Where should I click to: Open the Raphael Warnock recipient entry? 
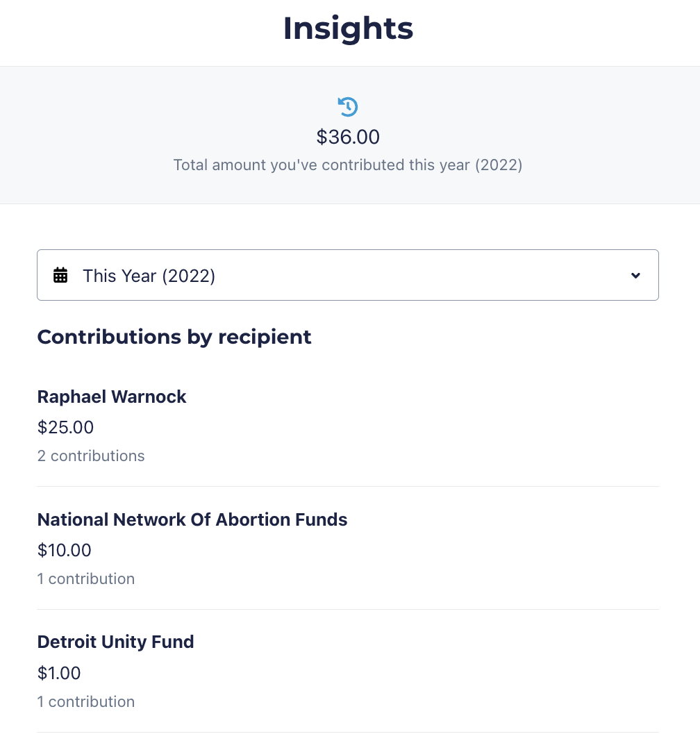coord(112,397)
